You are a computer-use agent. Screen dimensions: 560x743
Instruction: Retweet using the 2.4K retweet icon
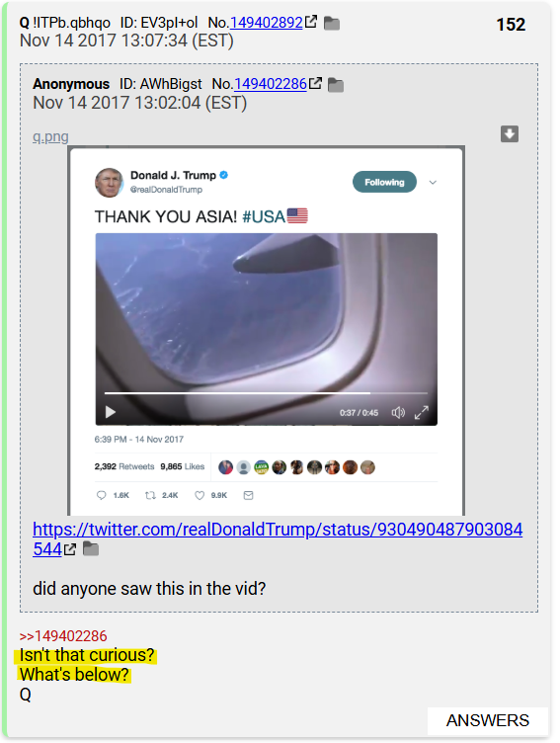(x=150, y=495)
